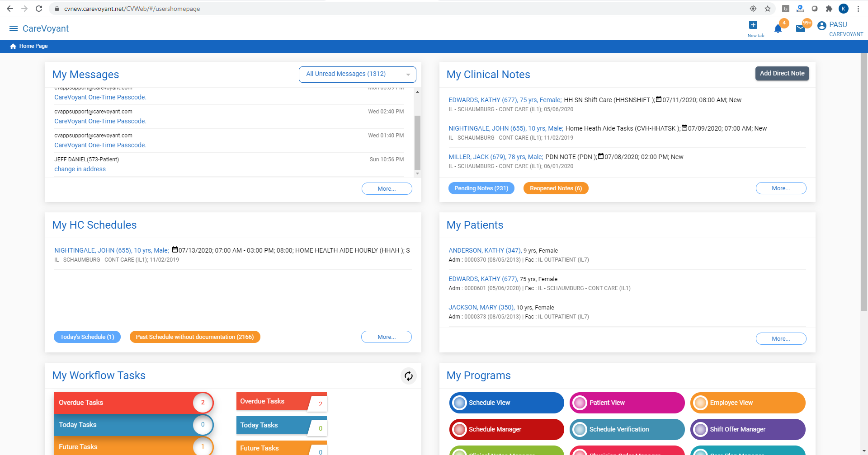Click More in My HC Schedules
868x455 pixels.
click(x=387, y=337)
